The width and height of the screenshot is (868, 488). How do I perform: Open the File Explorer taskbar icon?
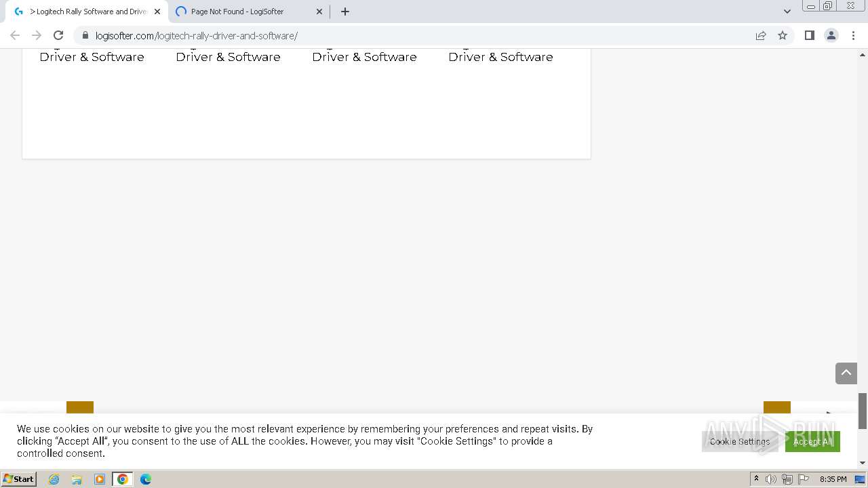pyautogui.click(x=77, y=479)
